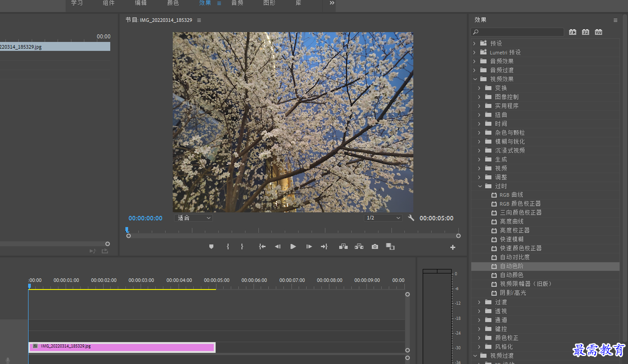The image size is (628, 364).
Task: Expand the 视频过渡 folder
Action: click(x=475, y=356)
